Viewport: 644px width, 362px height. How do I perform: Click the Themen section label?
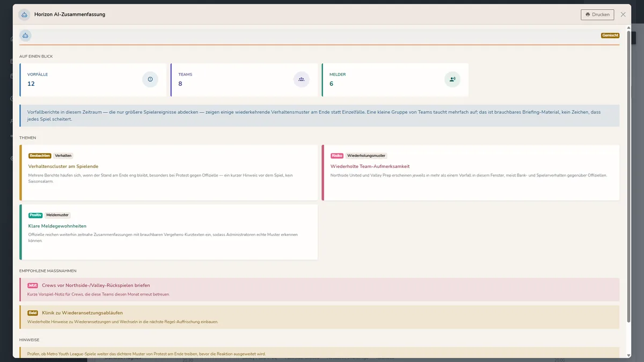coord(27,138)
